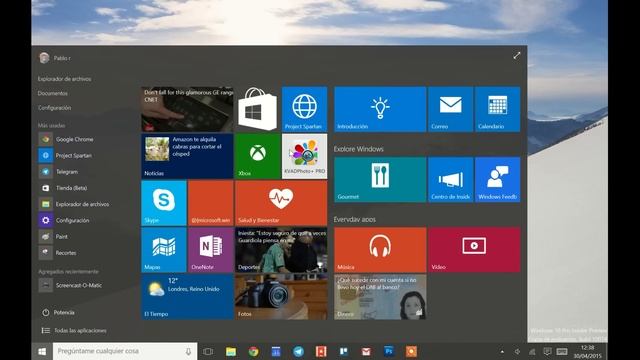Open the CNET news article tile

tap(187, 109)
